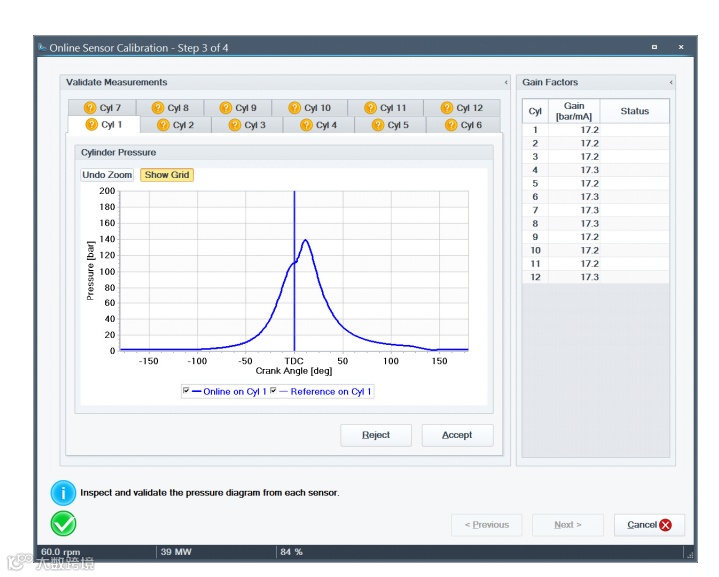The image size is (719, 577).
Task: Toggle the Reference on Cyl 1 curve checkbox
Action: coord(273,391)
